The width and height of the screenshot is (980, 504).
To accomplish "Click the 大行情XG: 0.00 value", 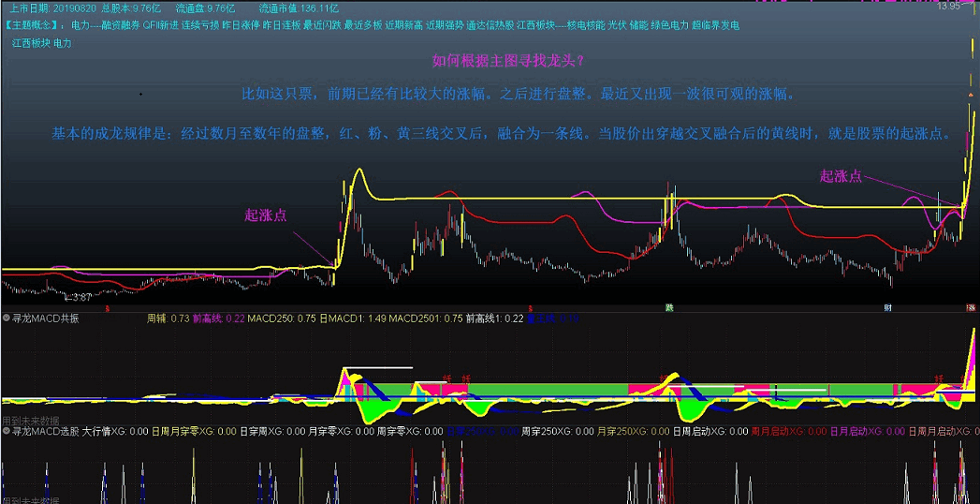I will tap(115, 432).
